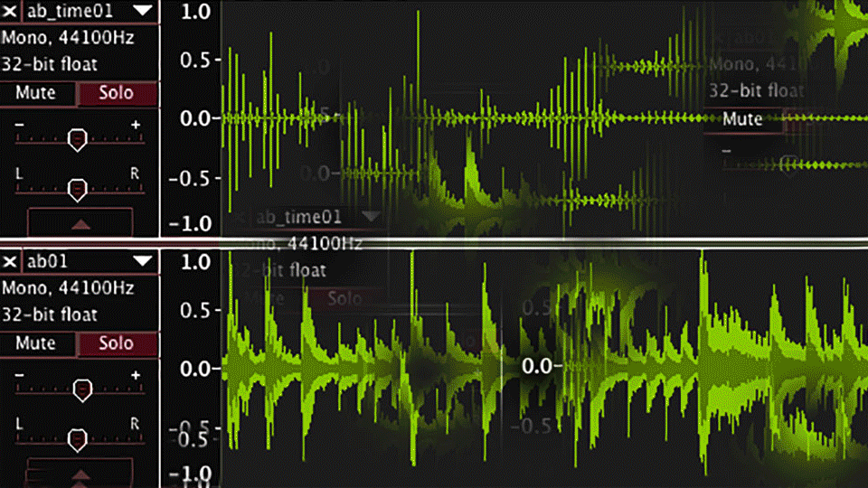Click the ab_time01 gain slider knob
Viewport: 868px width, 488px height.
(79, 138)
